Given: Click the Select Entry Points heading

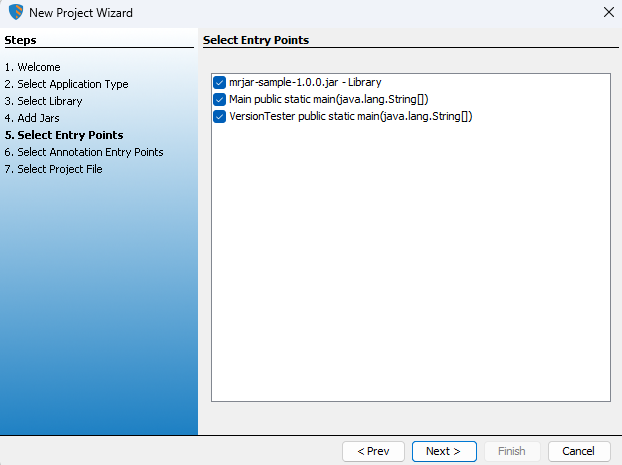Looking at the screenshot, I should click(x=256, y=40).
